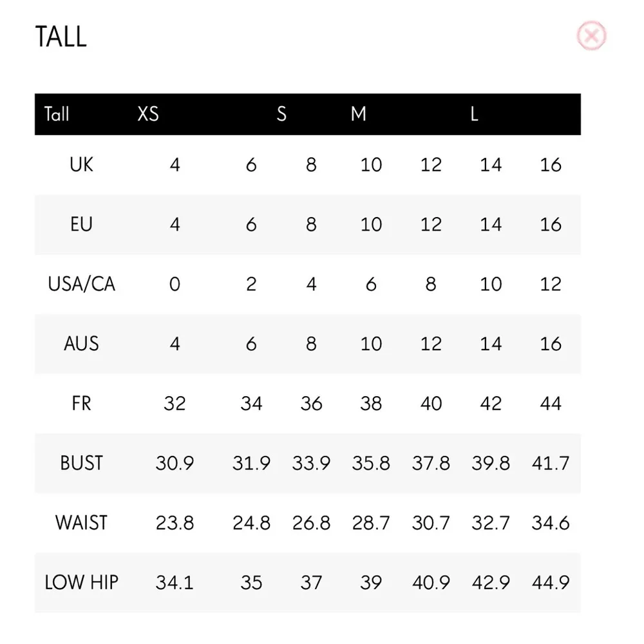Click the Tall label in header row
The image size is (644, 644).
click(57, 114)
